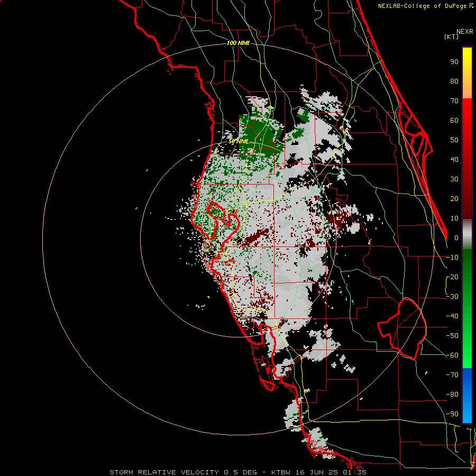The width and height of the screenshot is (476, 476).
Task: Click the positive 90 knot scale label
Action: (x=454, y=62)
